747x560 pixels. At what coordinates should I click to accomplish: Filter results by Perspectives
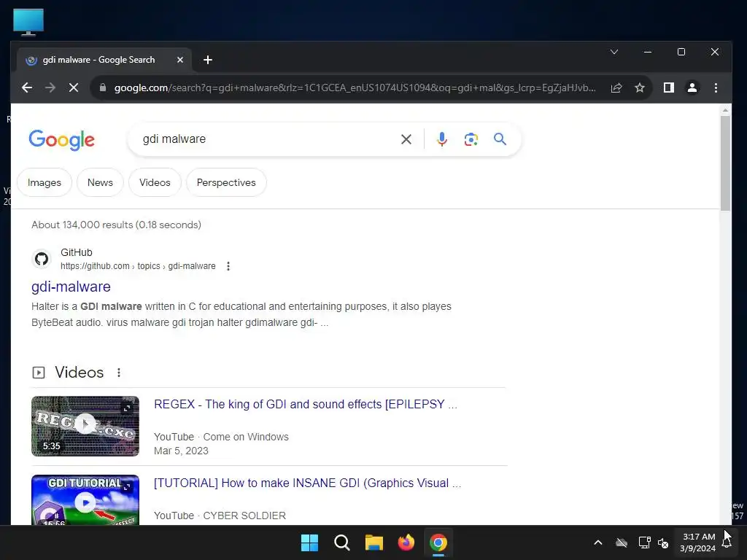pyautogui.click(x=226, y=182)
